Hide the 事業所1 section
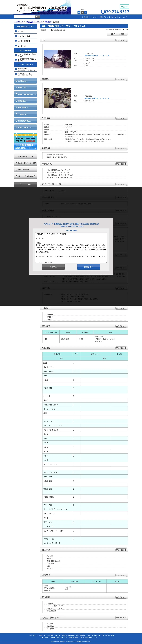 pos(121,79)
